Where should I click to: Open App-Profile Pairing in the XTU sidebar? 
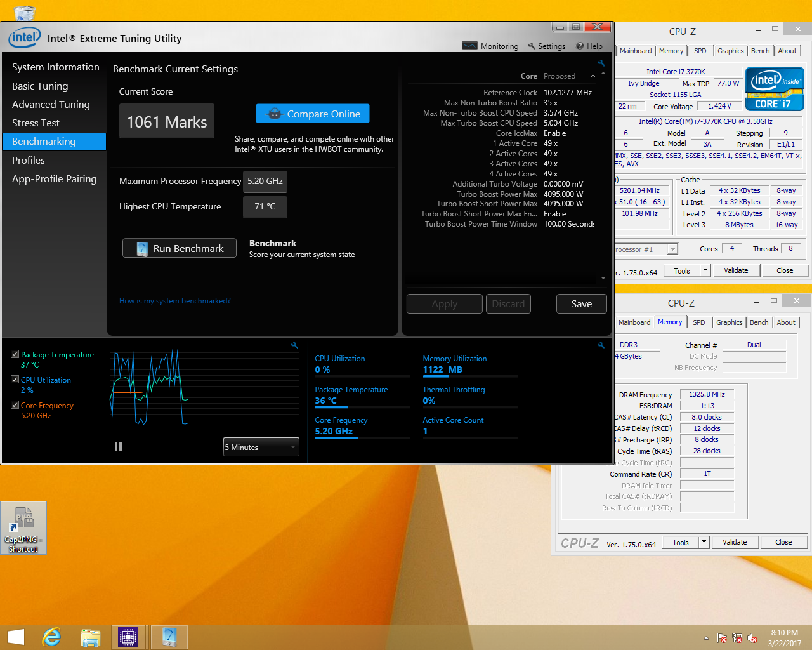(55, 179)
